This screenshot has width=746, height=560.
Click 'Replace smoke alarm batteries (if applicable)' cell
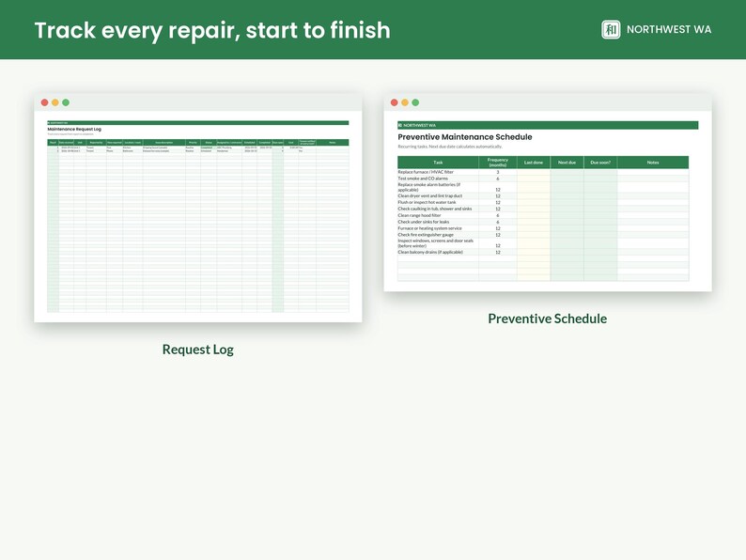pyautogui.click(x=438, y=187)
